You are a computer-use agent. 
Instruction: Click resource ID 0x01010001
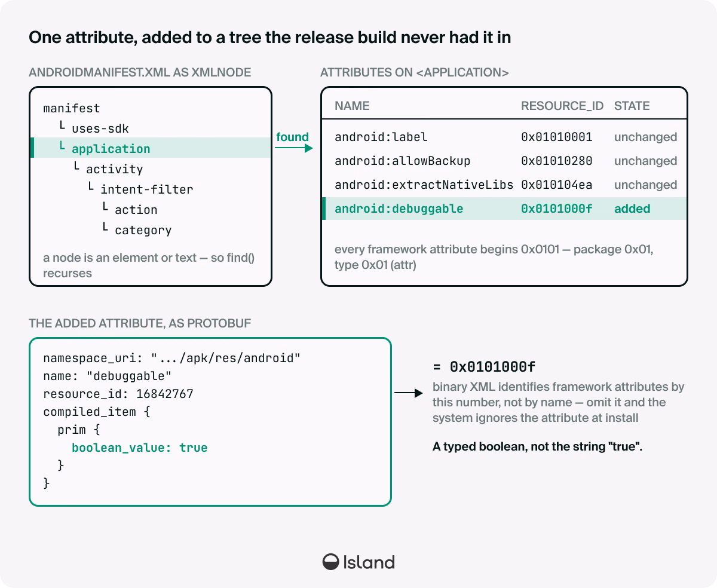[557, 137]
